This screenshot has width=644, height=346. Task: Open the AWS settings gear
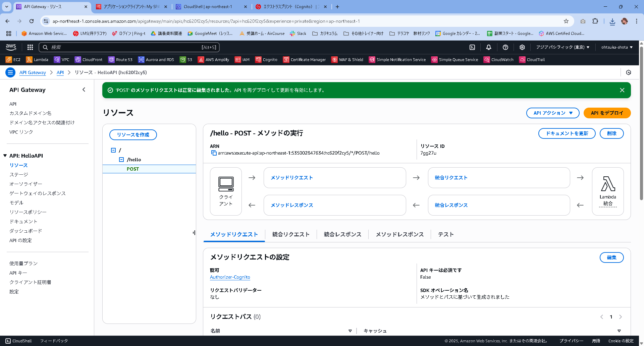tap(522, 47)
